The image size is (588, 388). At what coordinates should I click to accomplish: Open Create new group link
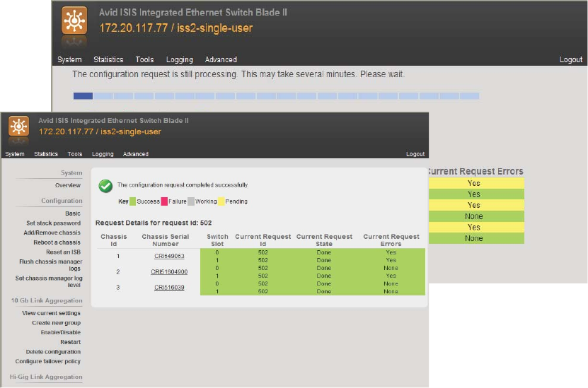tap(56, 323)
